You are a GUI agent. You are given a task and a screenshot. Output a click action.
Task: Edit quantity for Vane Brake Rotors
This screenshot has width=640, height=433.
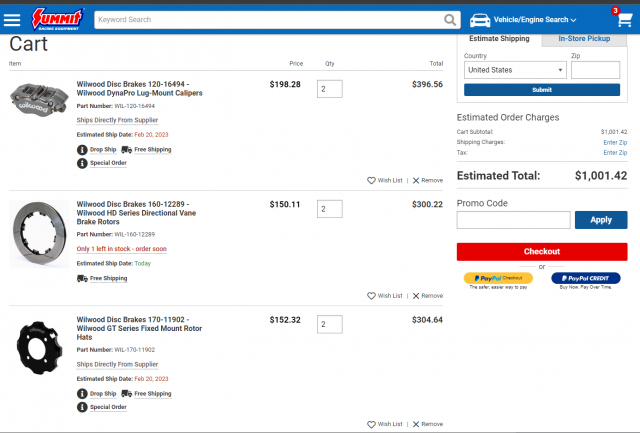click(x=329, y=209)
